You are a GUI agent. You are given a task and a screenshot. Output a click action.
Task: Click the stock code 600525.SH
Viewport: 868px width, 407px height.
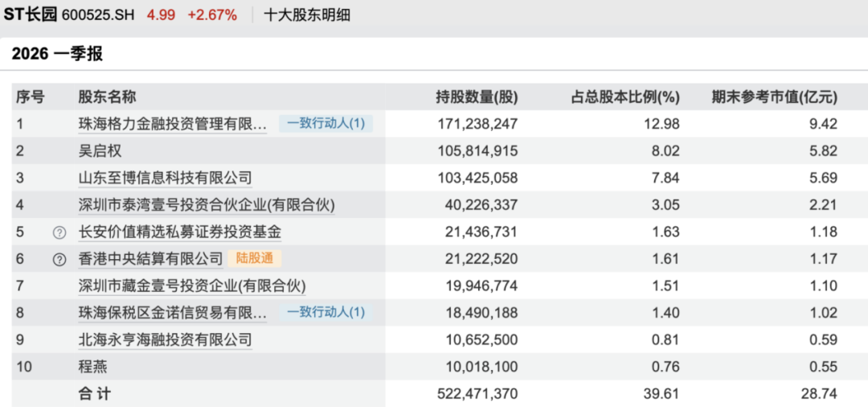pyautogui.click(x=99, y=15)
